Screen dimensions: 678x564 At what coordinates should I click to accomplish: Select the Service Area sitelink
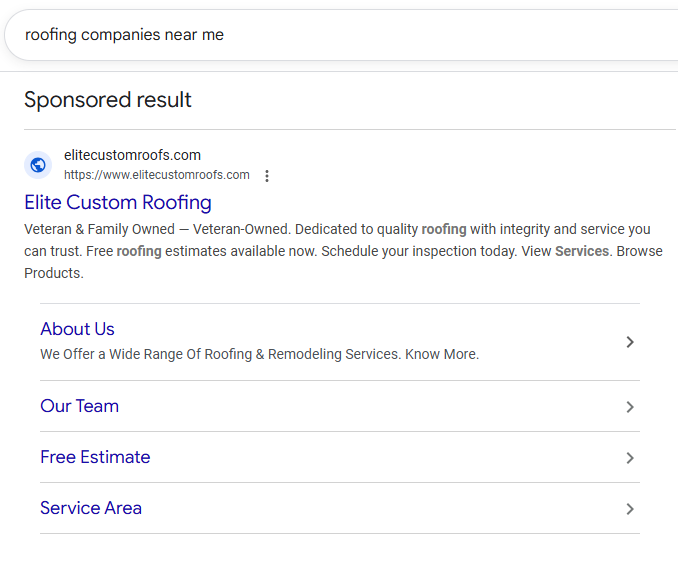click(x=91, y=508)
